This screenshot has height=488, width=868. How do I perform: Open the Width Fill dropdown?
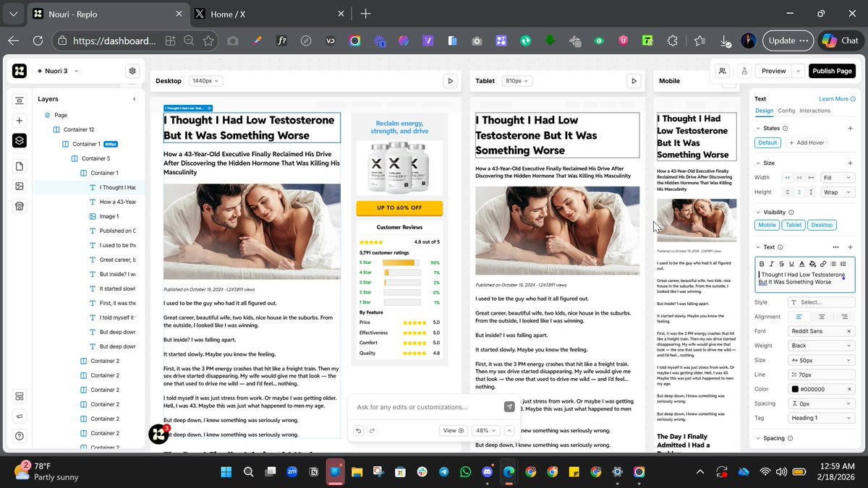click(x=838, y=177)
